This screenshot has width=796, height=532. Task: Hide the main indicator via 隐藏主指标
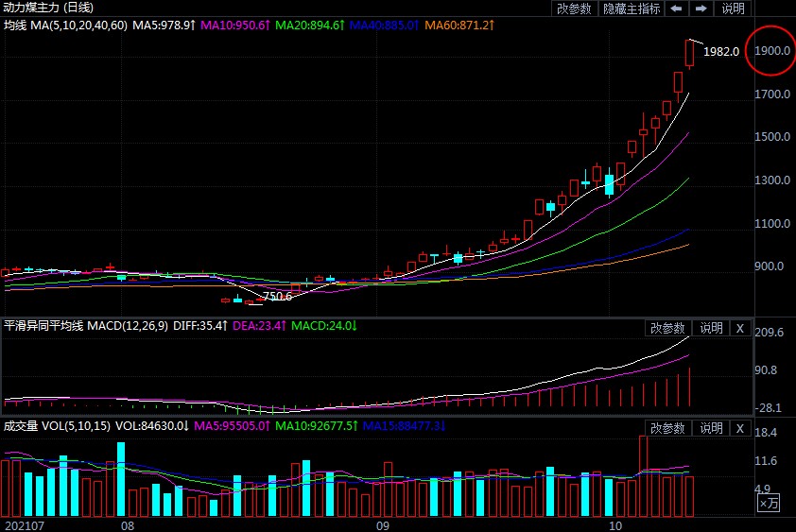[x=632, y=9]
